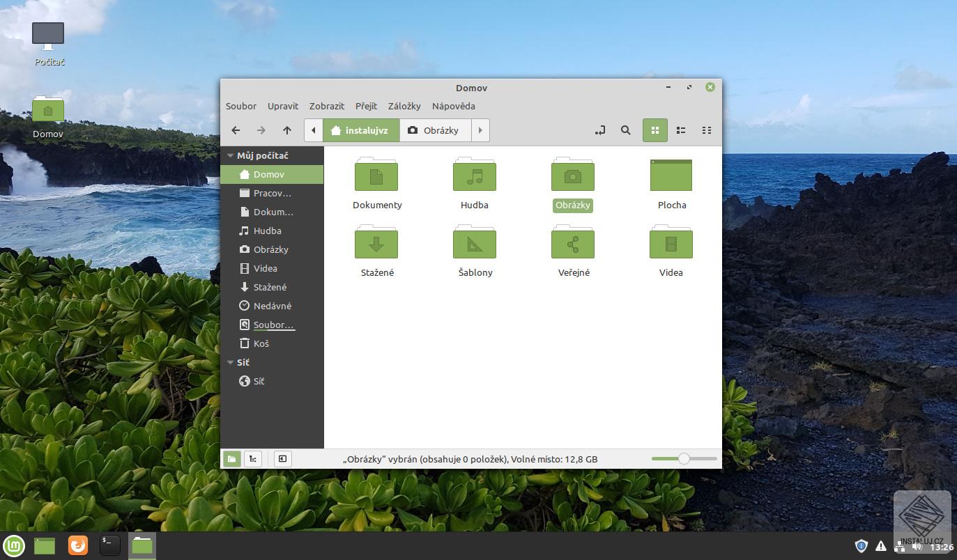Open the Koš (trash) item
The width and height of the screenshot is (957, 560).
(261, 343)
